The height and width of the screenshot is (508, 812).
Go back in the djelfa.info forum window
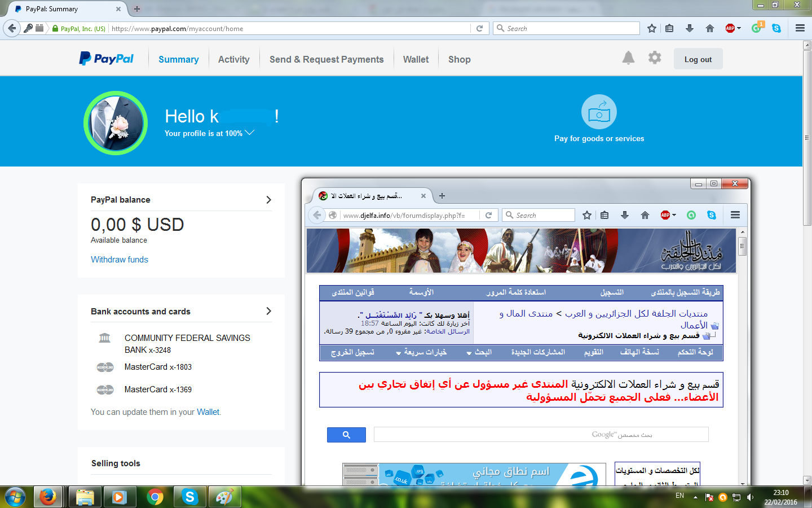[x=317, y=215]
